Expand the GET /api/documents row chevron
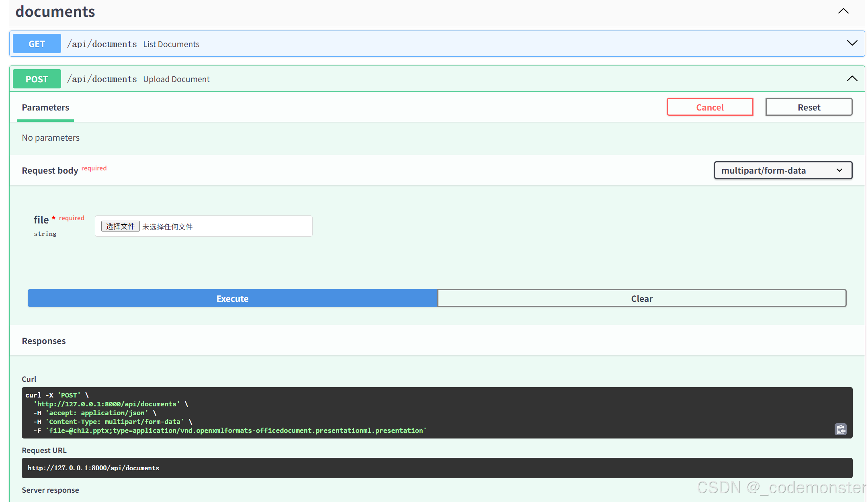 coord(852,43)
